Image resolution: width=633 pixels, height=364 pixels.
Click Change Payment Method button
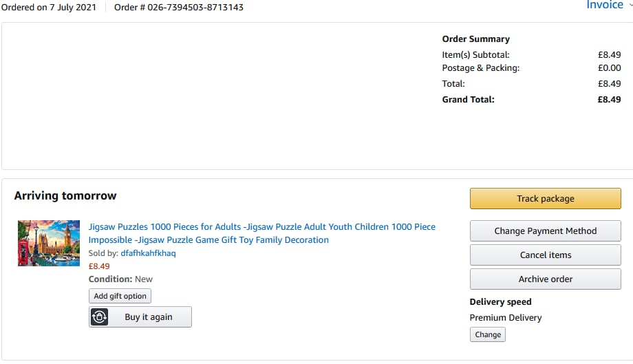545,231
